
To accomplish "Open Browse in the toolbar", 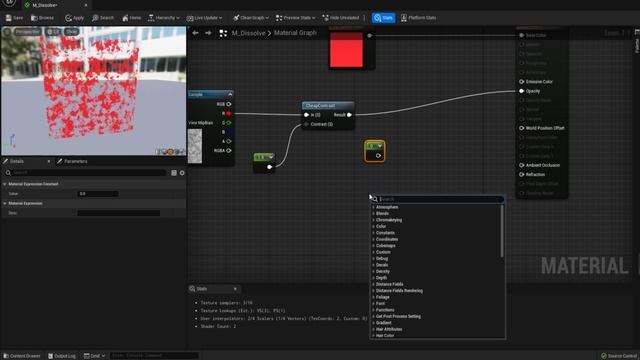I will 42,18.
